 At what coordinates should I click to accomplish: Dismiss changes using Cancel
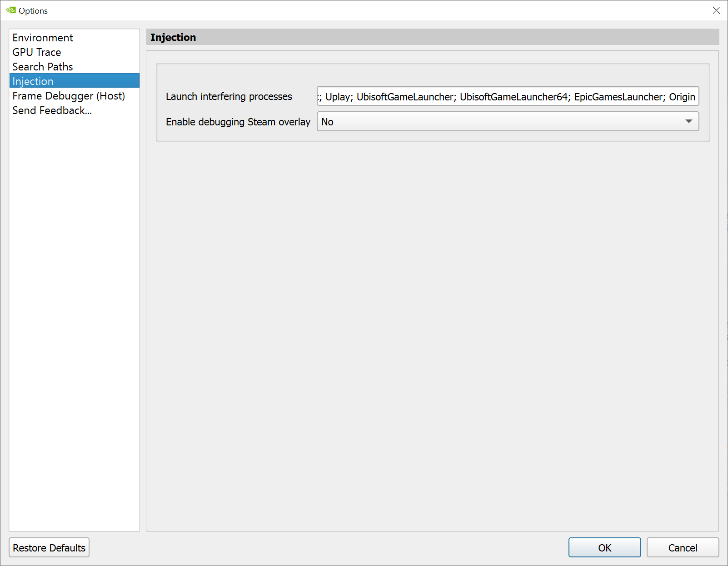[683, 547]
